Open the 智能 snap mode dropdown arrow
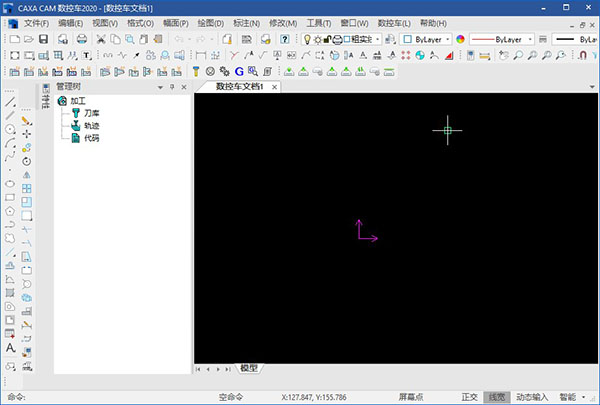This screenshot has width=600, height=405. pyautogui.click(x=584, y=397)
